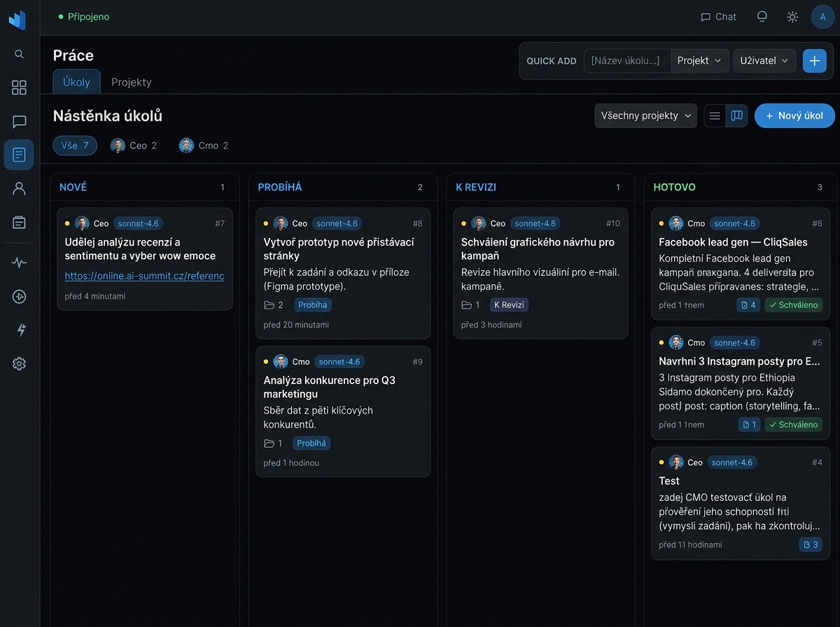Select the tasks document icon in sidebar
This screenshot has height=627, width=840.
point(19,155)
